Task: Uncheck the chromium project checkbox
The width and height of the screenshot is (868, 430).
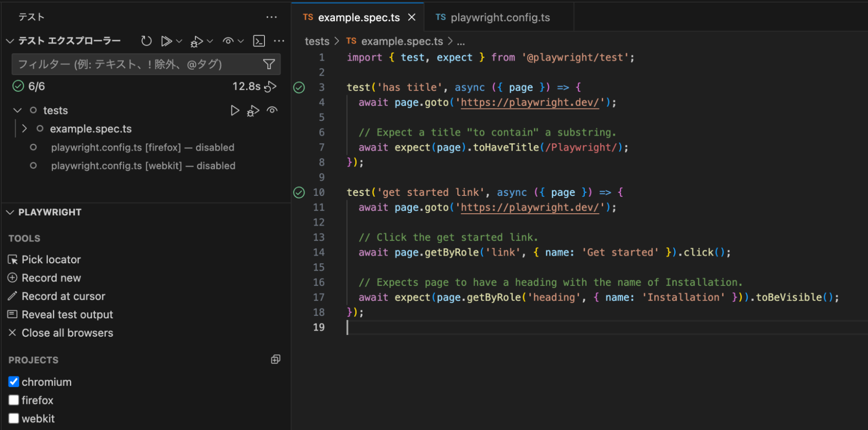Action: [14, 382]
